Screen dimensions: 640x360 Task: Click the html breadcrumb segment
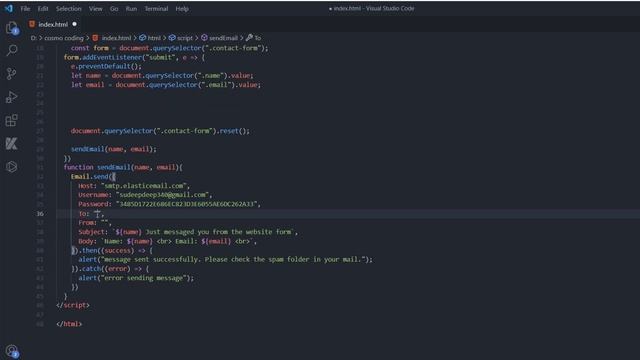pos(150,38)
